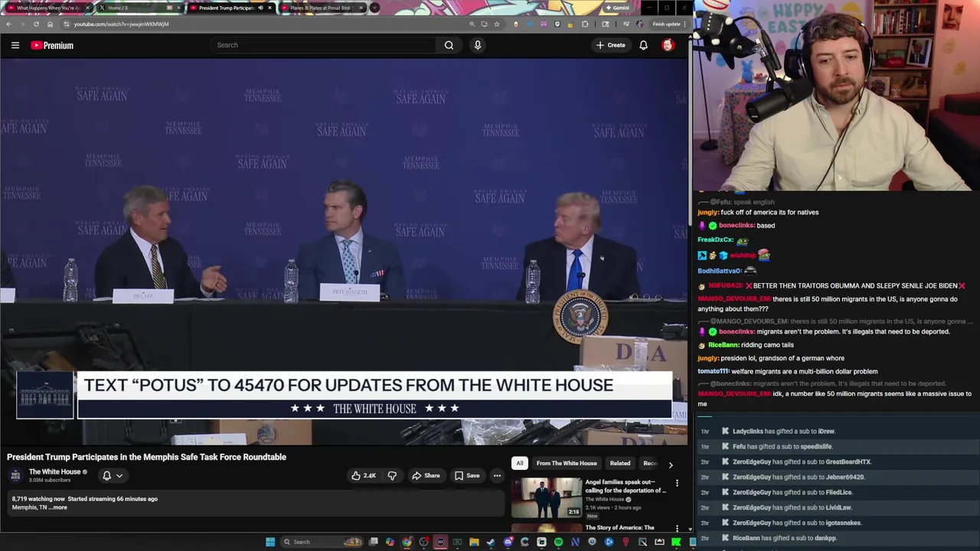Viewport: 980px width, 551px height.
Task: Open options for Angel families video
Action: click(677, 483)
